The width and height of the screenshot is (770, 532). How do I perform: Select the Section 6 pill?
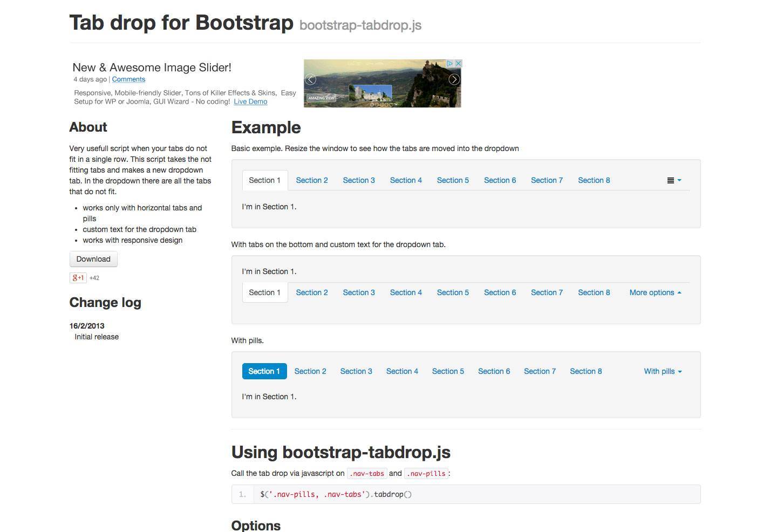(x=494, y=371)
